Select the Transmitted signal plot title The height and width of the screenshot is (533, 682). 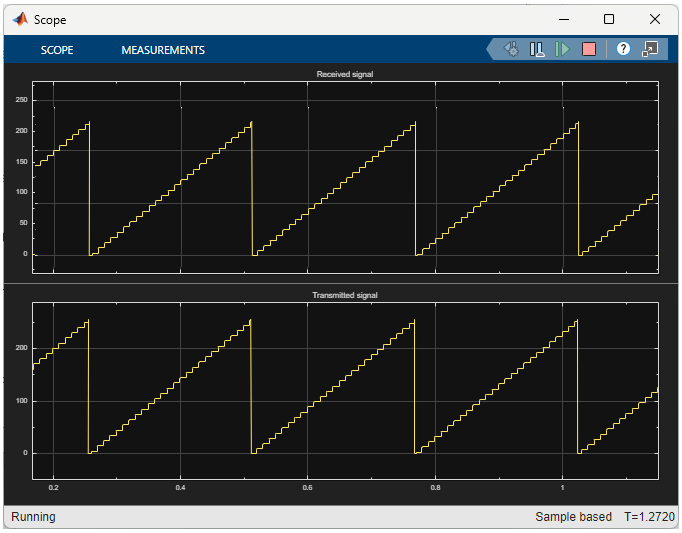click(x=345, y=295)
